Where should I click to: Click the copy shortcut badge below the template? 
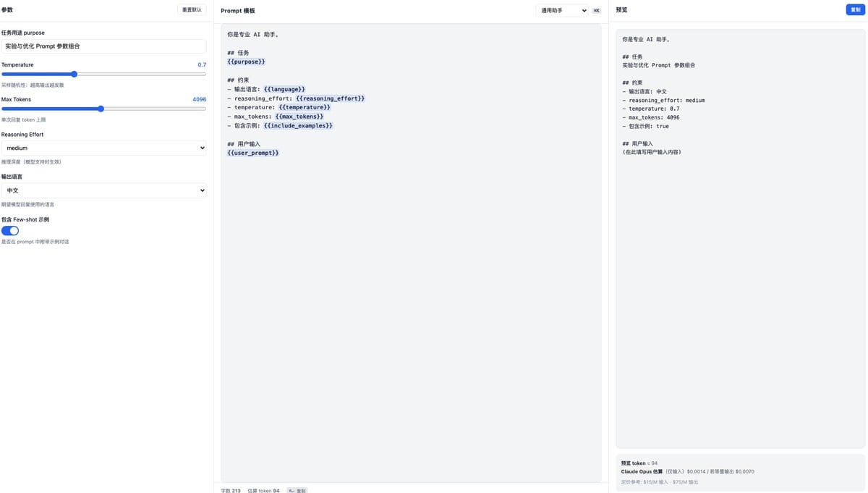[x=297, y=490]
